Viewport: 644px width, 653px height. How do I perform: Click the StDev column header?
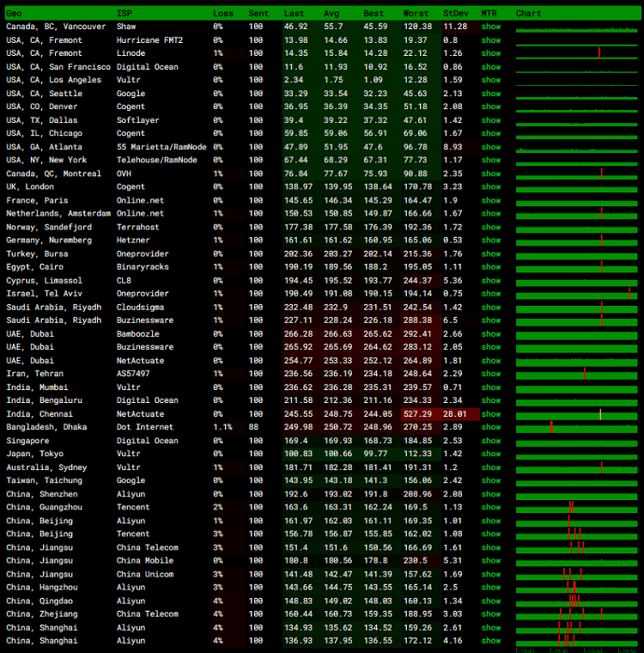pos(455,14)
